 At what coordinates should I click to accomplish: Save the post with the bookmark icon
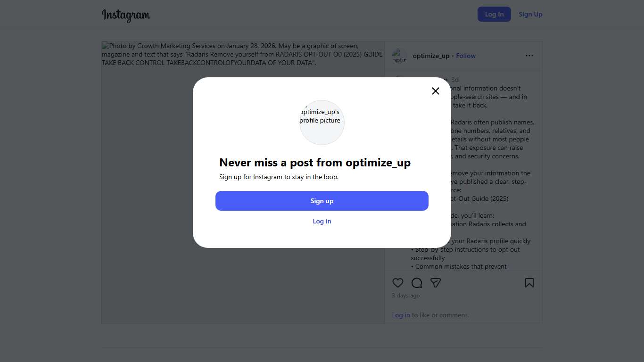click(529, 283)
